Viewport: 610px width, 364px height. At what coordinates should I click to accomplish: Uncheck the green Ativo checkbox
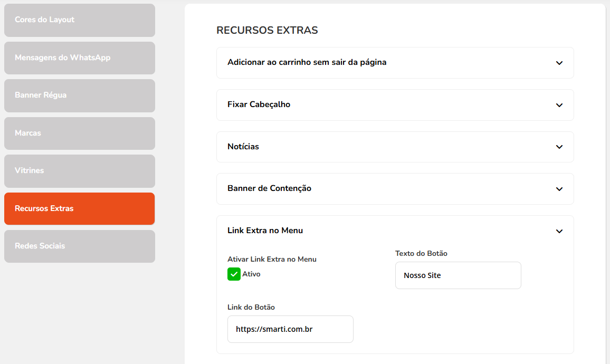234,274
